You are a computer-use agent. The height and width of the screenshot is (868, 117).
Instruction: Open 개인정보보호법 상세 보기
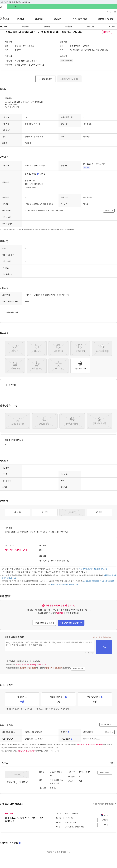pos(44,623)
